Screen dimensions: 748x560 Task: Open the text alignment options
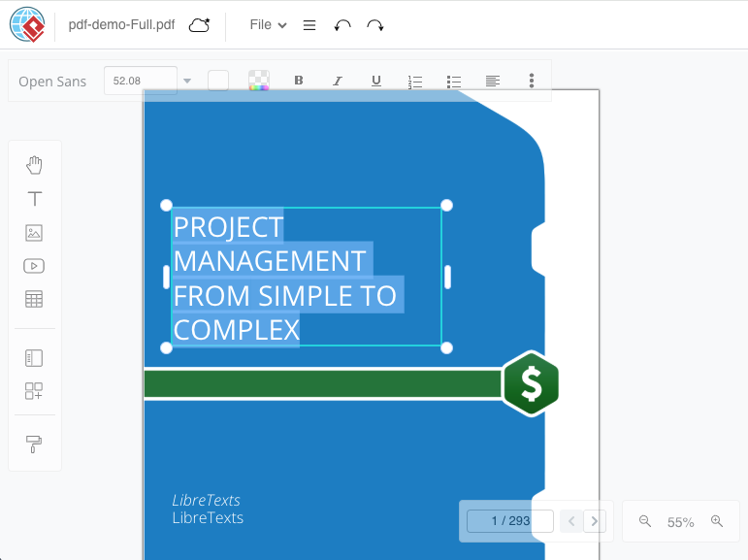[493, 81]
